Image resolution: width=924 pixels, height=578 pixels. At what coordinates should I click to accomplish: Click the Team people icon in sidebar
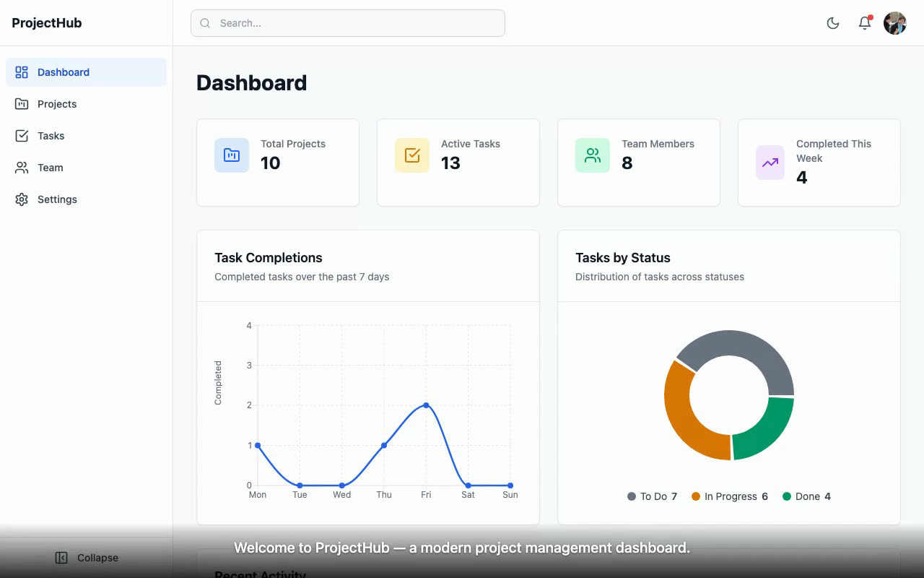click(x=22, y=168)
